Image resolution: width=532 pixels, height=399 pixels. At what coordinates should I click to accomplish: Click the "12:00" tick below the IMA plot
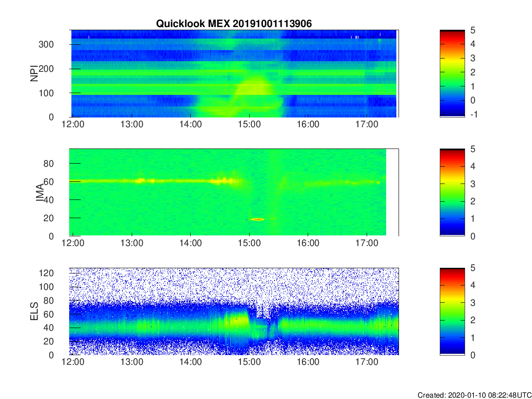pos(73,243)
